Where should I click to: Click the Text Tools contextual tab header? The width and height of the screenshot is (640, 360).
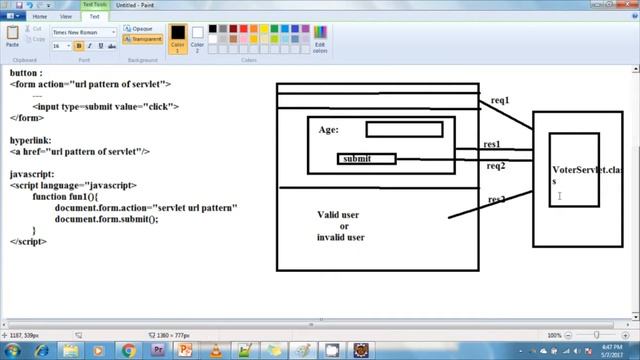[x=94, y=4]
